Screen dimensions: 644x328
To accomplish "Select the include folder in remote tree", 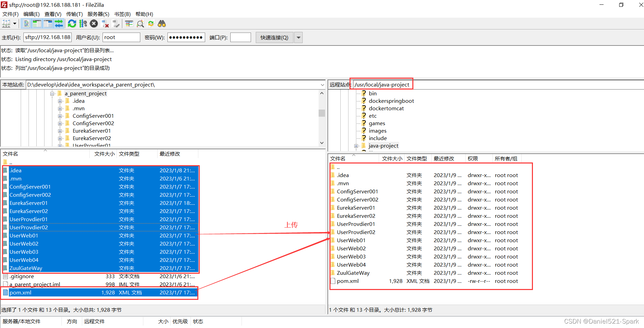I will click(378, 138).
